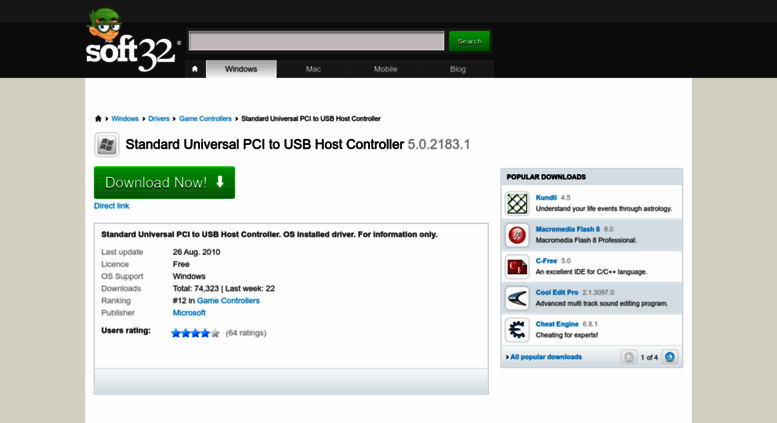
Task: Click the page title Standard Universal PCI heading
Action: tap(265, 144)
